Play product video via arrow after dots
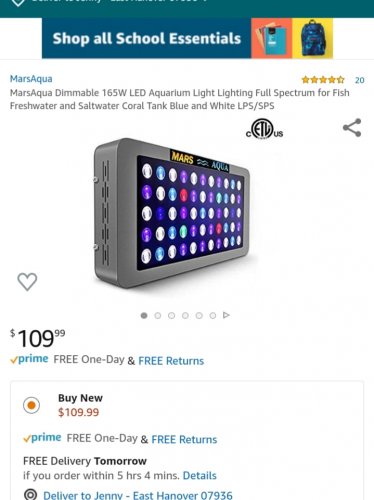The height and width of the screenshot is (500, 374). pos(226,315)
